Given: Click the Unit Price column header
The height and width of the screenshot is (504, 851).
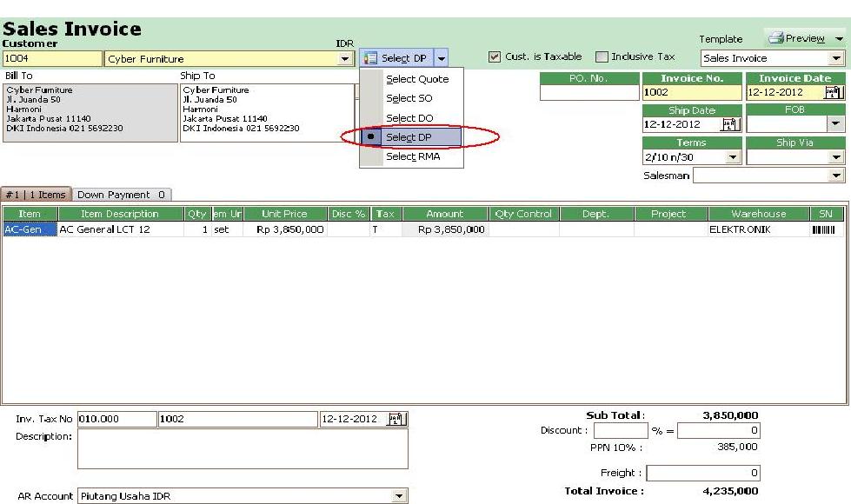Looking at the screenshot, I should click(x=284, y=214).
